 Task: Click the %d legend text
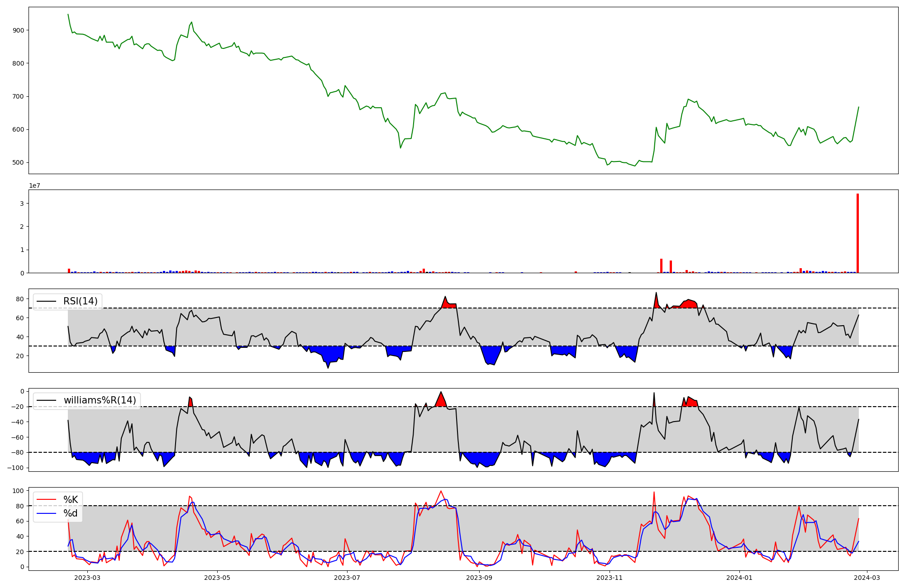pyautogui.click(x=71, y=513)
